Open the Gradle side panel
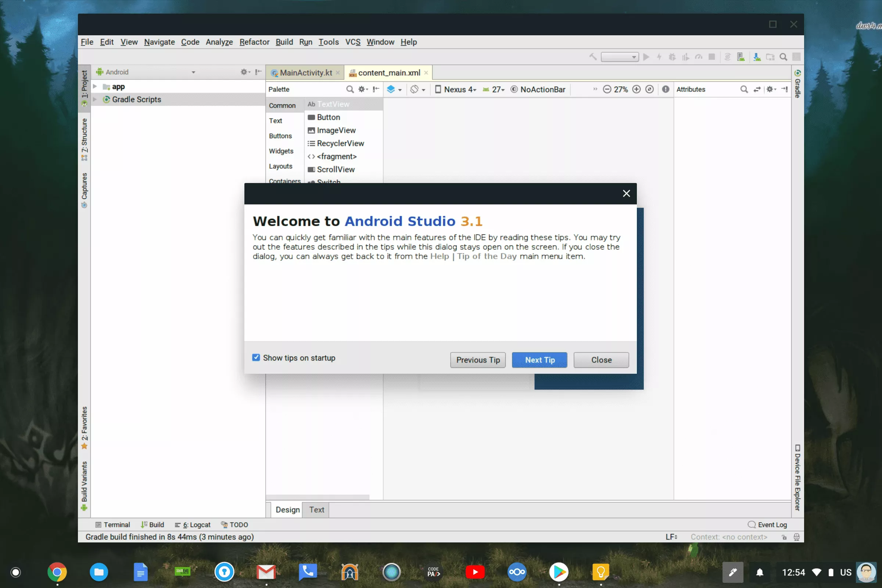 point(797,85)
